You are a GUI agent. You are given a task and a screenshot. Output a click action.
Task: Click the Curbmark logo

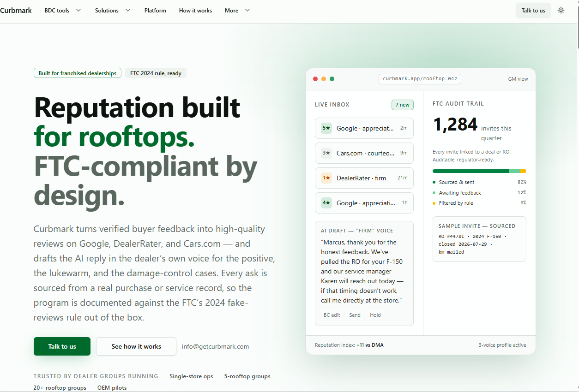pos(16,10)
